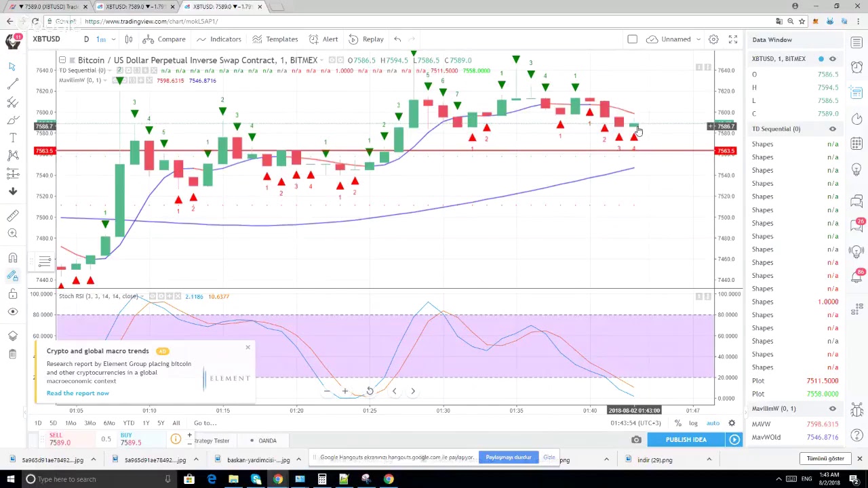Select the All time range
This screenshot has height=488, width=868.
click(176, 423)
